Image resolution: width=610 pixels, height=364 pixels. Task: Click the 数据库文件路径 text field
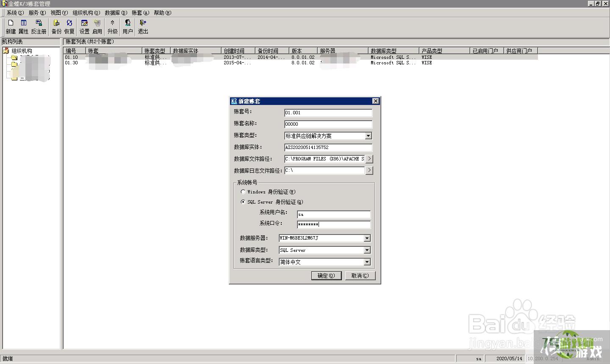coord(324,159)
